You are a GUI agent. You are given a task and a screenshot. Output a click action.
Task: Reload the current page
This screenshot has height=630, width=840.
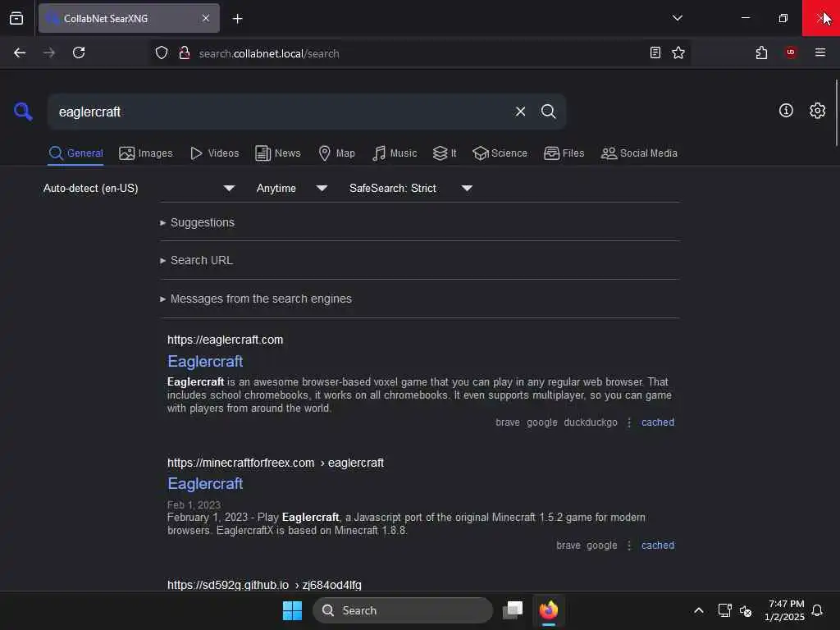[x=79, y=52]
